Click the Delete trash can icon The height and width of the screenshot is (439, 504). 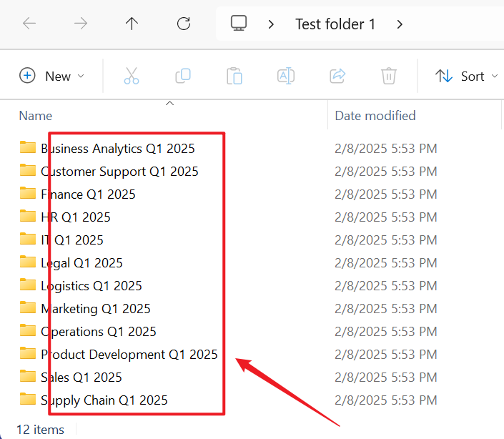388,76
